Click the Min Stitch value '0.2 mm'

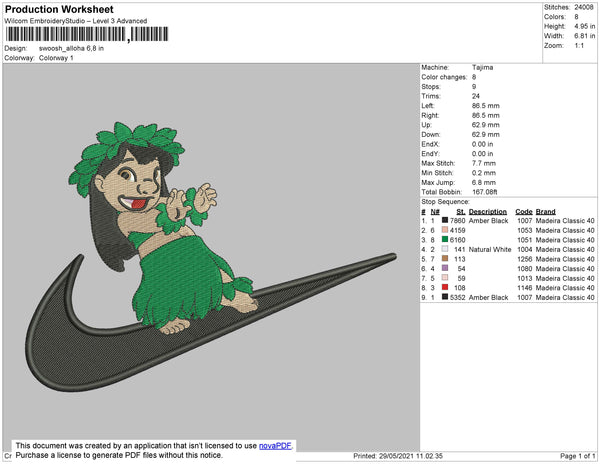click(484, 173)
